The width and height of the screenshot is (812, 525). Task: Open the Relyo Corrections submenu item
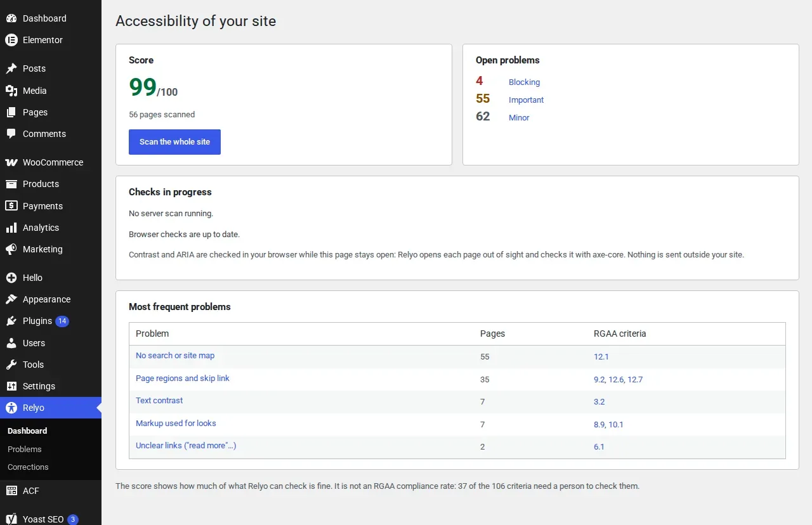pos(28,467)
